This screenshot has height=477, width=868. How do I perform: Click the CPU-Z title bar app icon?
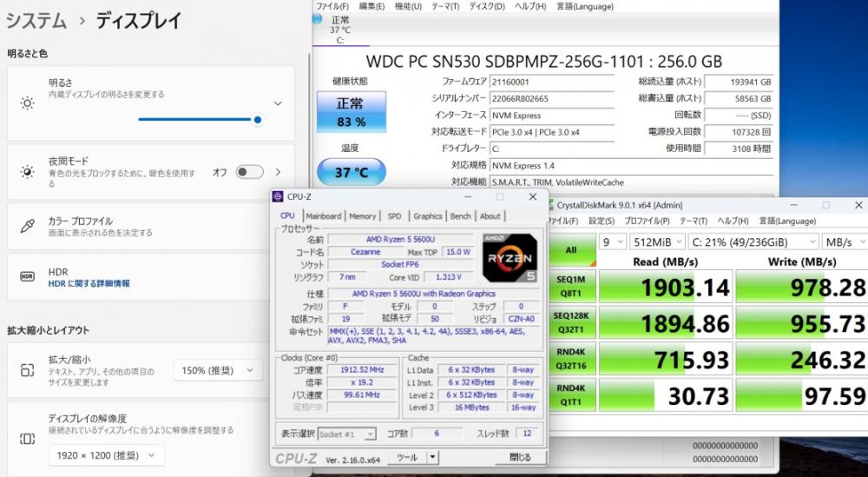click(x=278, y=196)
